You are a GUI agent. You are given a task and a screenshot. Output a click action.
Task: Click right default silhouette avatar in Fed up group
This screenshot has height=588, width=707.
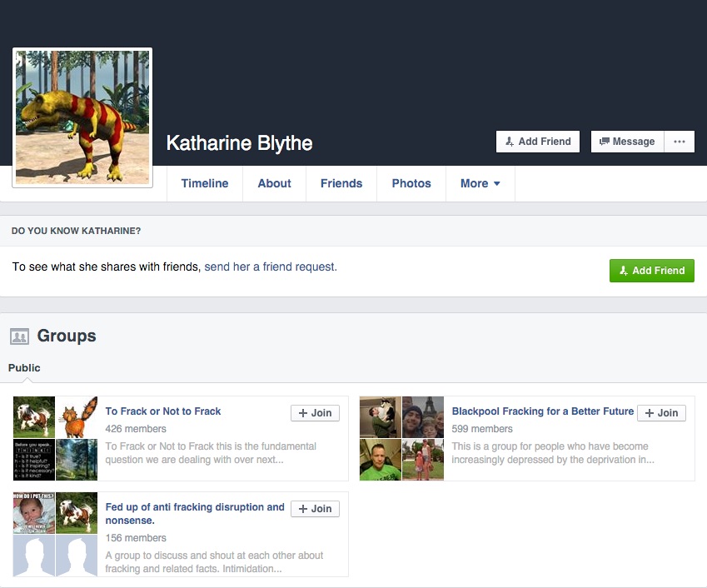pos(77,556)
